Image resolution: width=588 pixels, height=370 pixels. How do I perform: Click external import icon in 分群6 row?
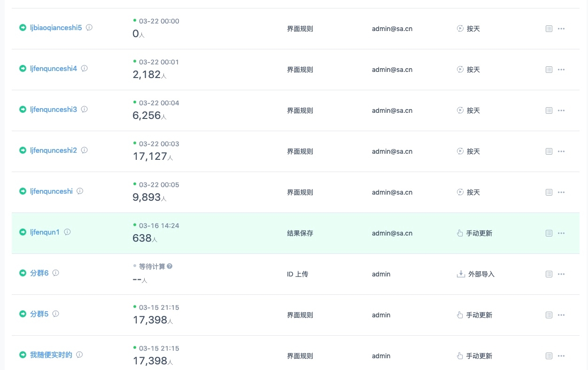point(461,274)
